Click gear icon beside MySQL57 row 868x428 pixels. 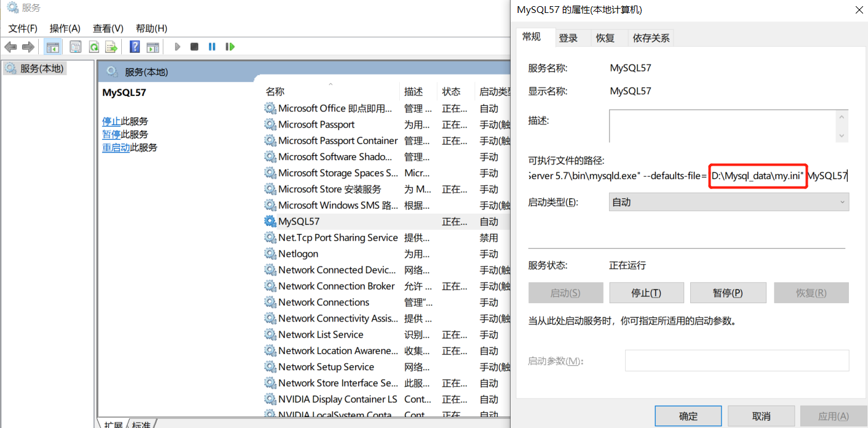270,221
